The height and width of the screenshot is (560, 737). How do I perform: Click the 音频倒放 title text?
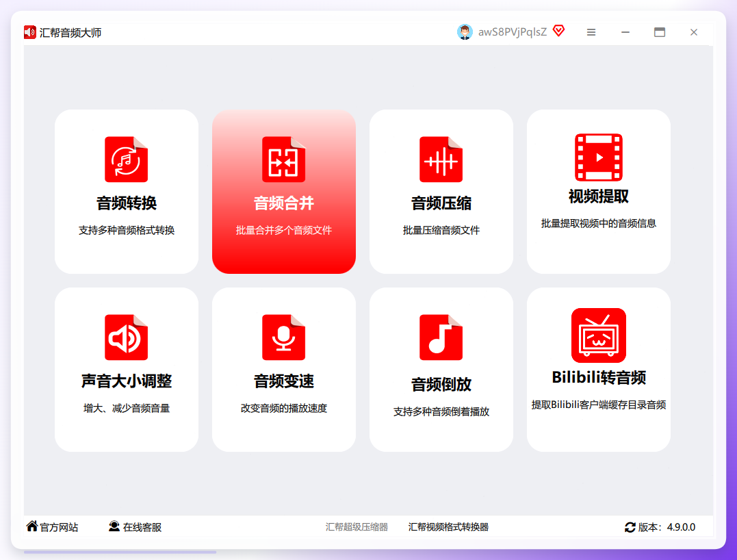[441, 384]
